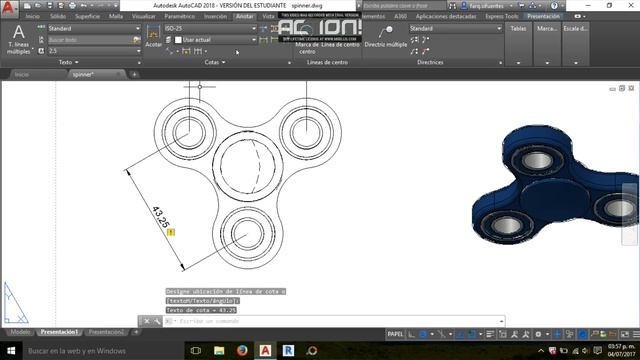Expand command line history arrow
The height and width of the screenshot is (360, 640).
coord(501,321)
